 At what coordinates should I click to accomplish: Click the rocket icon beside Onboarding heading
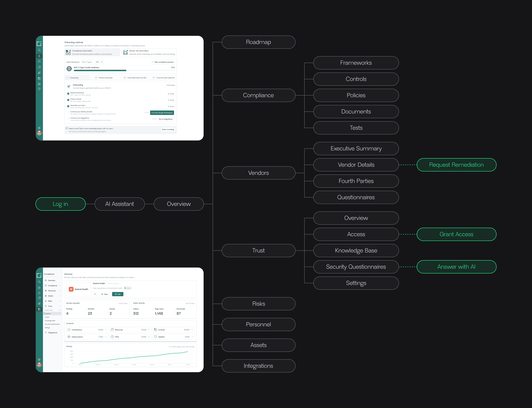coord(69,86)
